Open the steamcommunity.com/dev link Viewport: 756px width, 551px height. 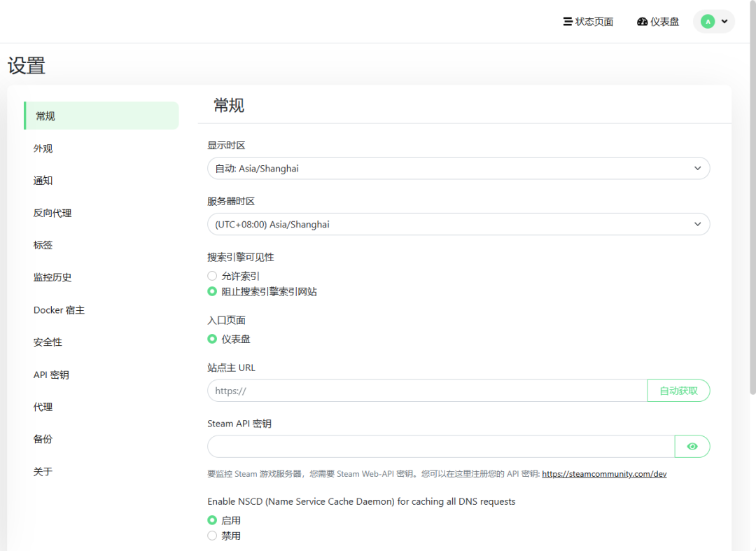tap(604, 474)
